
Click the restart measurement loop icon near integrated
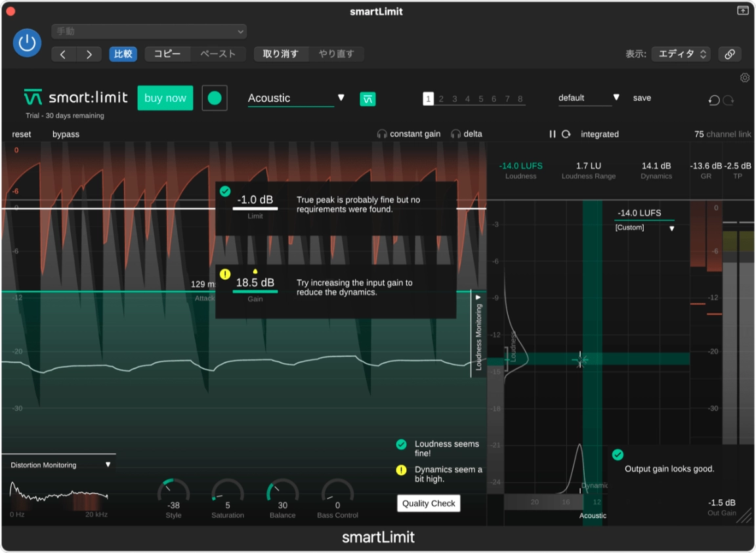click(565, 134)
